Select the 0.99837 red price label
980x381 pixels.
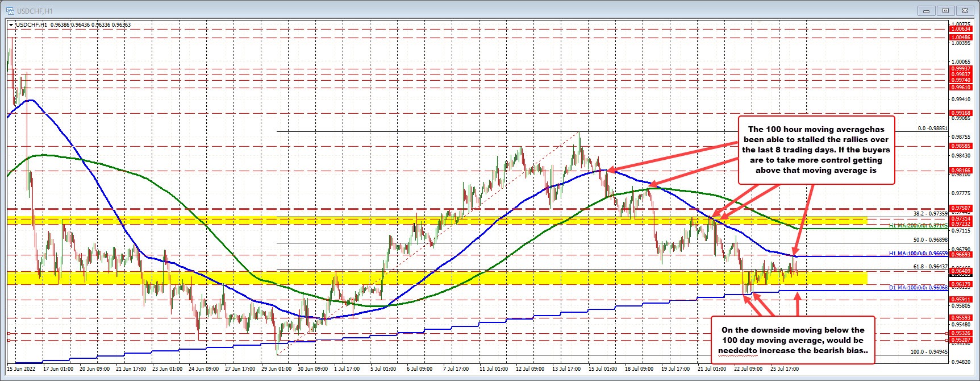click(961, 74)
